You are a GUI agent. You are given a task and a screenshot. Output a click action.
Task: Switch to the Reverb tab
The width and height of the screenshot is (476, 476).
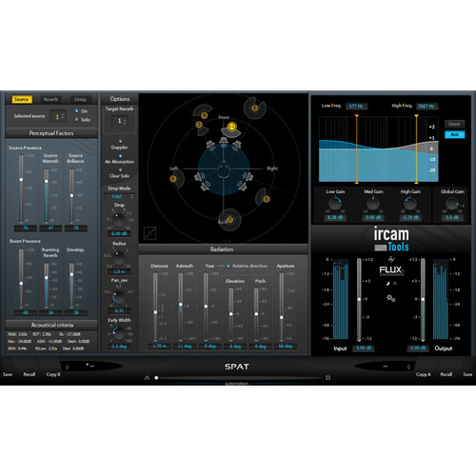50,99
